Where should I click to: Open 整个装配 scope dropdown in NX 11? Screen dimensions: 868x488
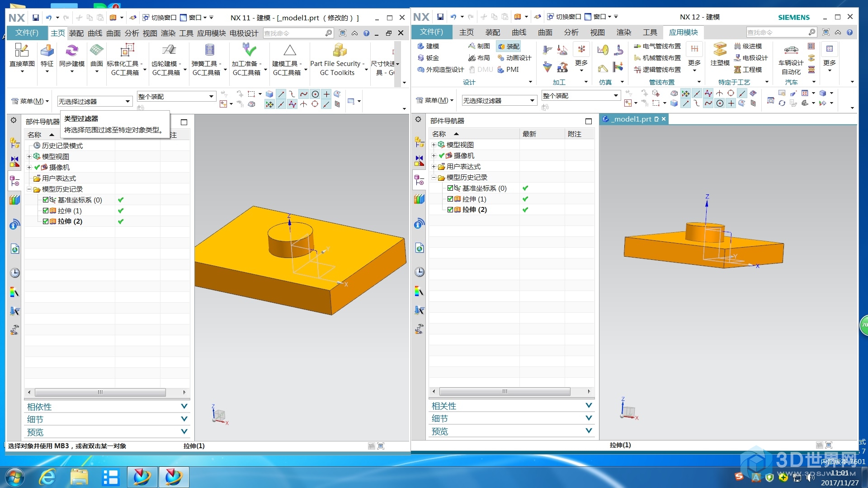tap(176, 96)
